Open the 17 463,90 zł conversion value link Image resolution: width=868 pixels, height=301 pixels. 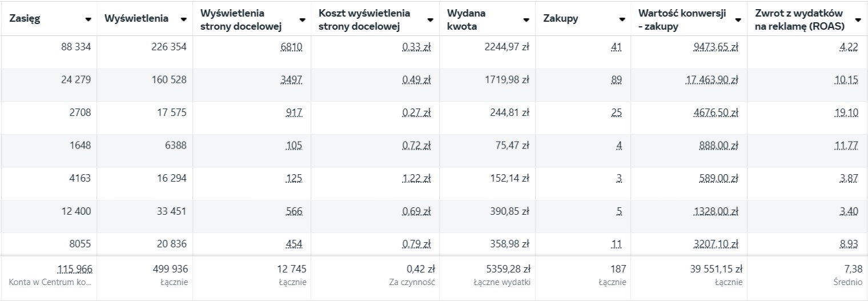[x=712, y=80]
